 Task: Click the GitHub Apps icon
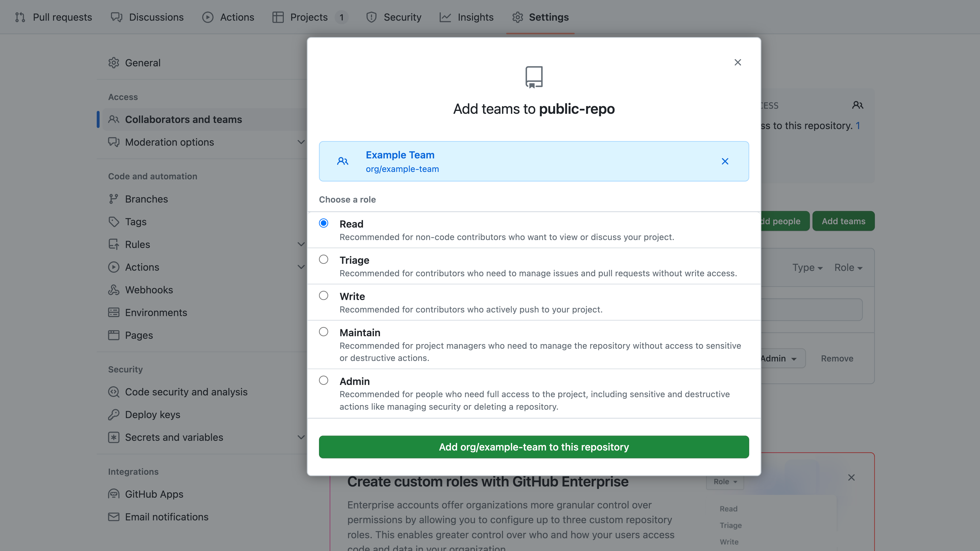coord(114,494)
